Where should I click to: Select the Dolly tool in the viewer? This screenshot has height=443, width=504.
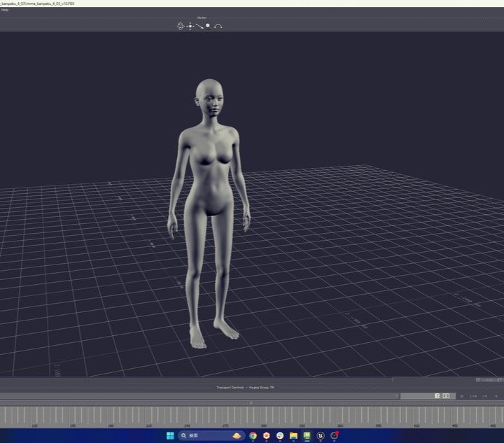(199, 26)
